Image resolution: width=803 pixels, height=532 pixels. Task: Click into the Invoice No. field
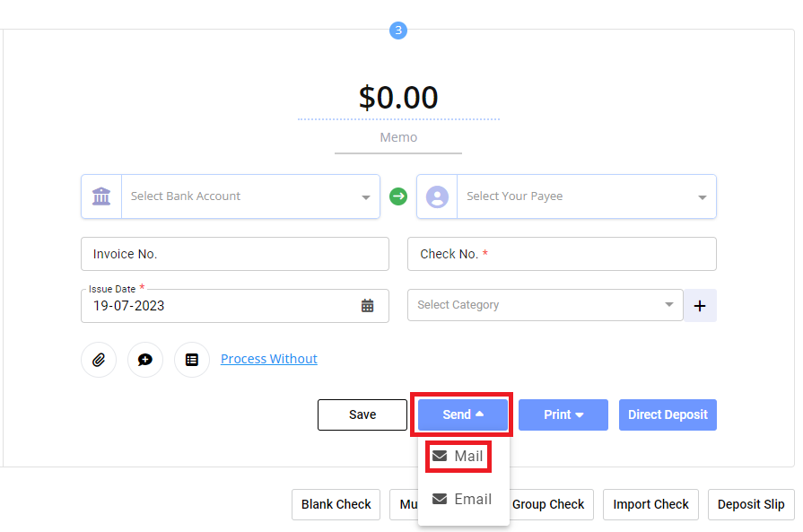(235, 254)
